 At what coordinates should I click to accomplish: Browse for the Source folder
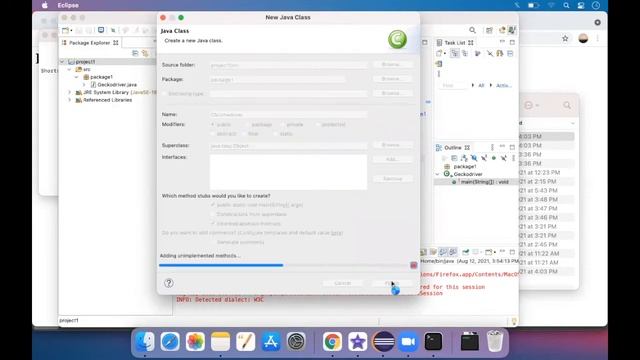point(392,64)
